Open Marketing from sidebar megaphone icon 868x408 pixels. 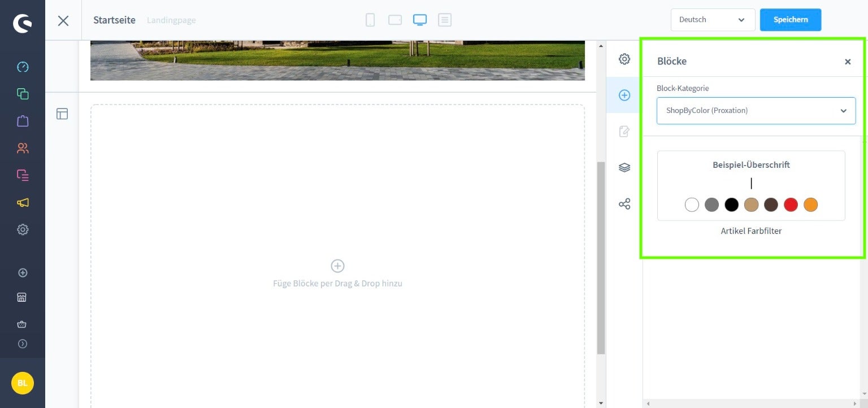pos(23,202)
